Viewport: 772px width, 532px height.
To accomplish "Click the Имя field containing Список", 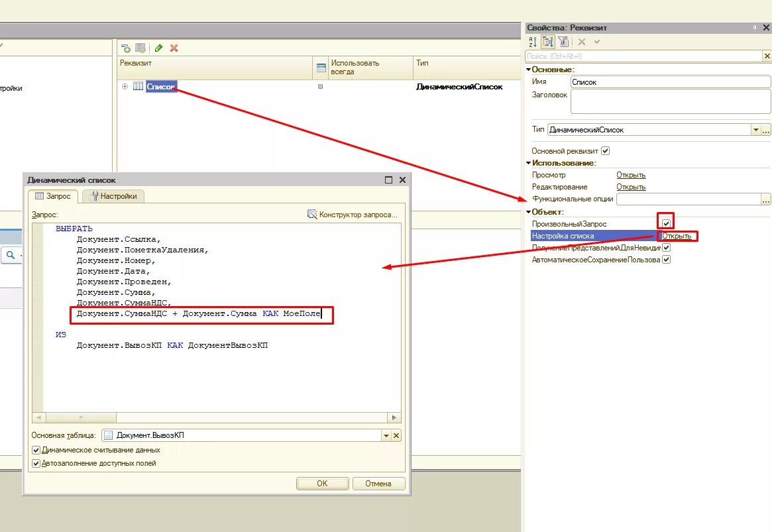I will pos(671,81).
